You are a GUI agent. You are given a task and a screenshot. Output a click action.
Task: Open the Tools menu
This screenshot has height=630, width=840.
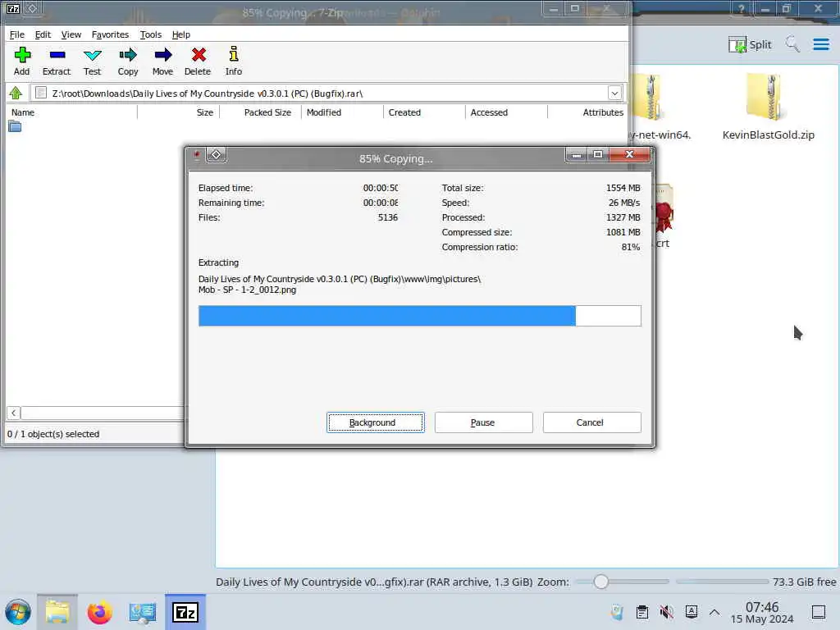click(151, 34)
